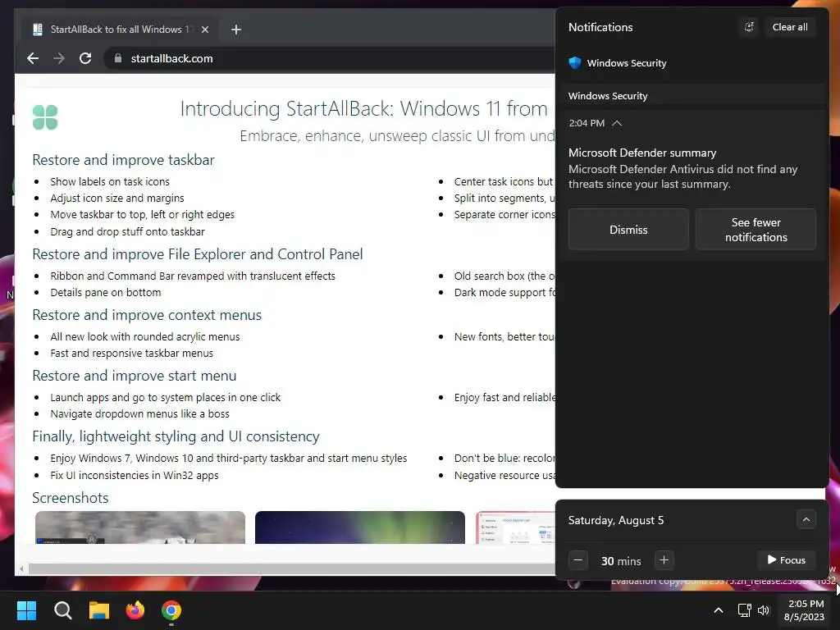Image resolution: width=840 pixels, height=630 pixels.
Task: Click the 'Restore and improve taskbar' heading
Action: click(123, 160)
